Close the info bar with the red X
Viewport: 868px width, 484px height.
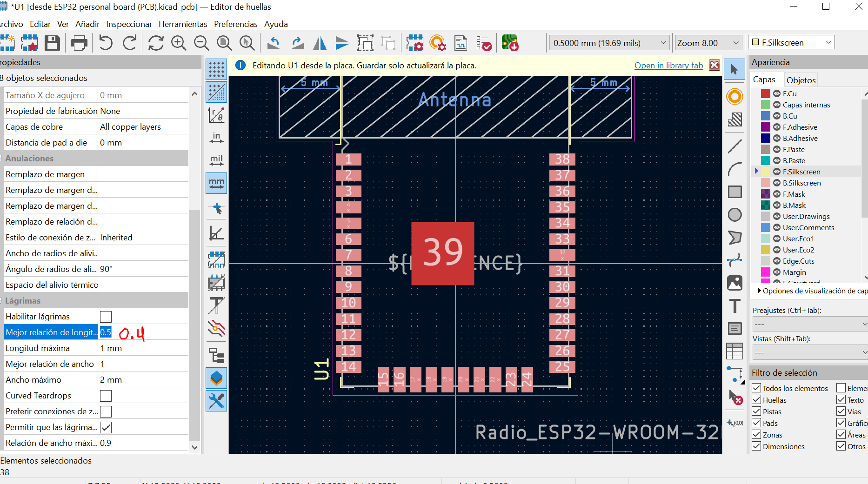pos(714,65)
